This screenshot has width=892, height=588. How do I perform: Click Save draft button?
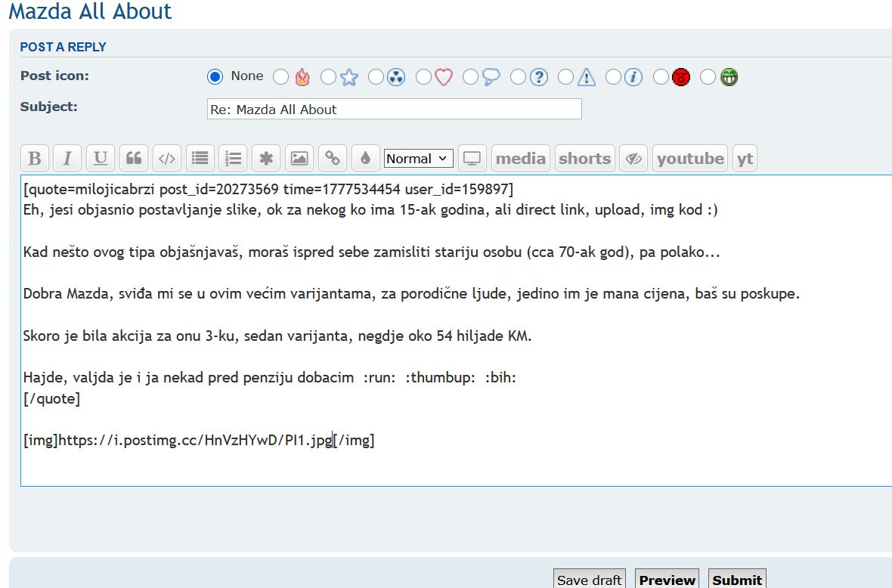click(x=590, y=579)
